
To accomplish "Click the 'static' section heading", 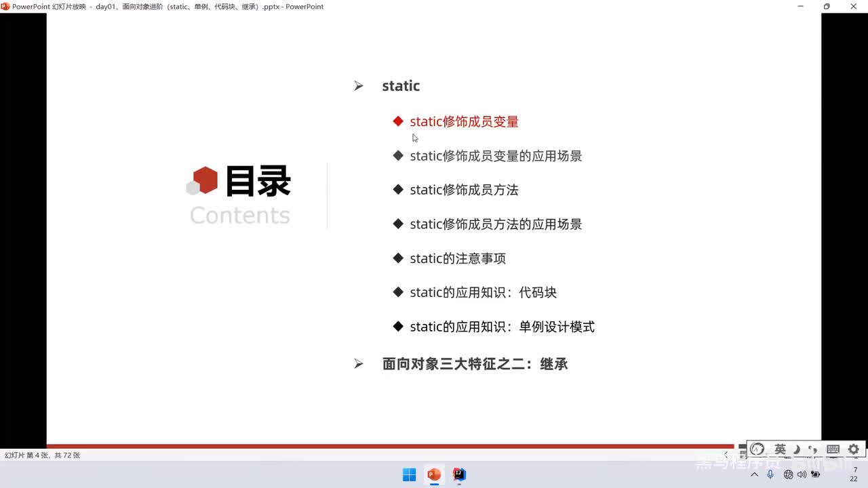I will 401,86.
